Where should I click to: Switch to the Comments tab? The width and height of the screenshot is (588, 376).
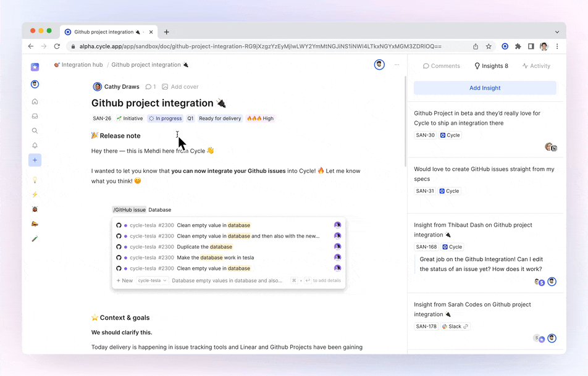pos(442,66)
